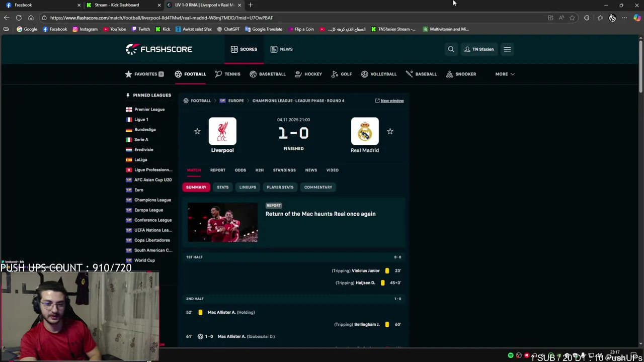This screenshot has height=362, width=644.
Task: Select Volleyball sport
Action: [379, 74]
